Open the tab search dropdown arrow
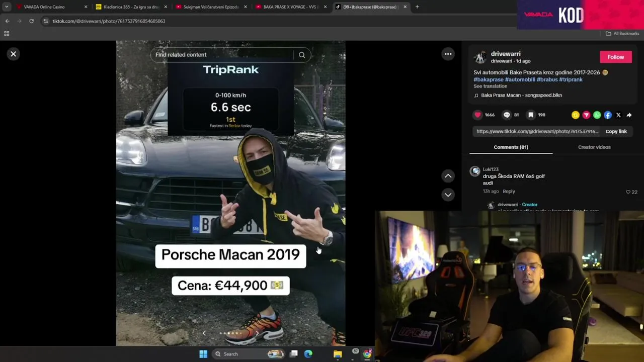Viewport: 644px width, 362px height. [x=7, y=7]
